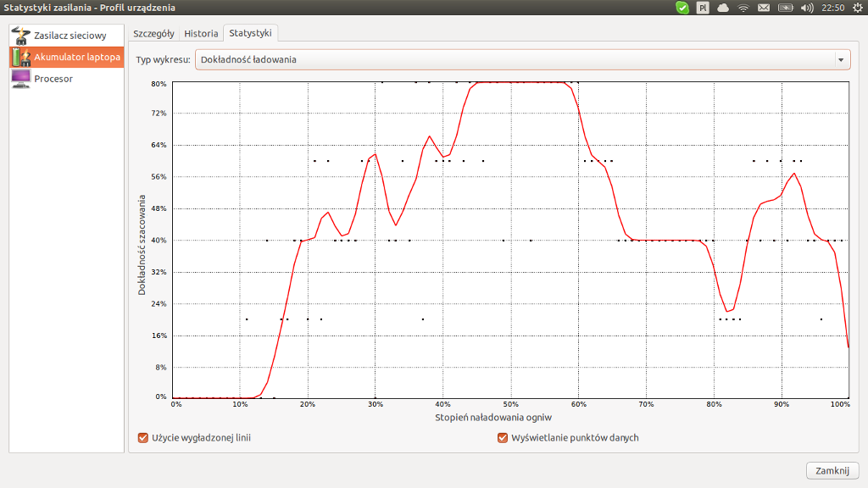Select the Procesor monitor icon
Screen dimensions: 868x488
(x=20, y=79)
